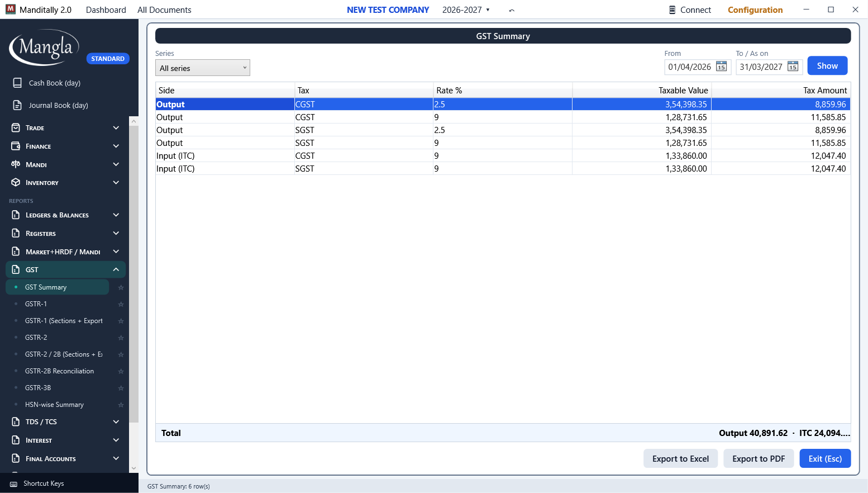
Task: Open the All series dropdown
Action: tap(203, 68)
